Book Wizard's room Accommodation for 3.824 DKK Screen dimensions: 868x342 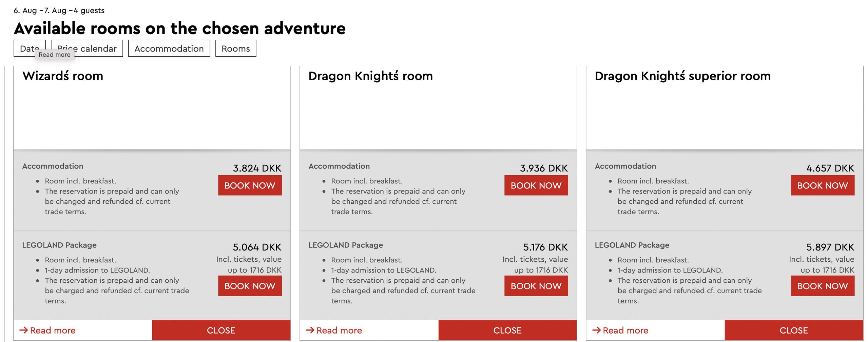tap(250, 185)
